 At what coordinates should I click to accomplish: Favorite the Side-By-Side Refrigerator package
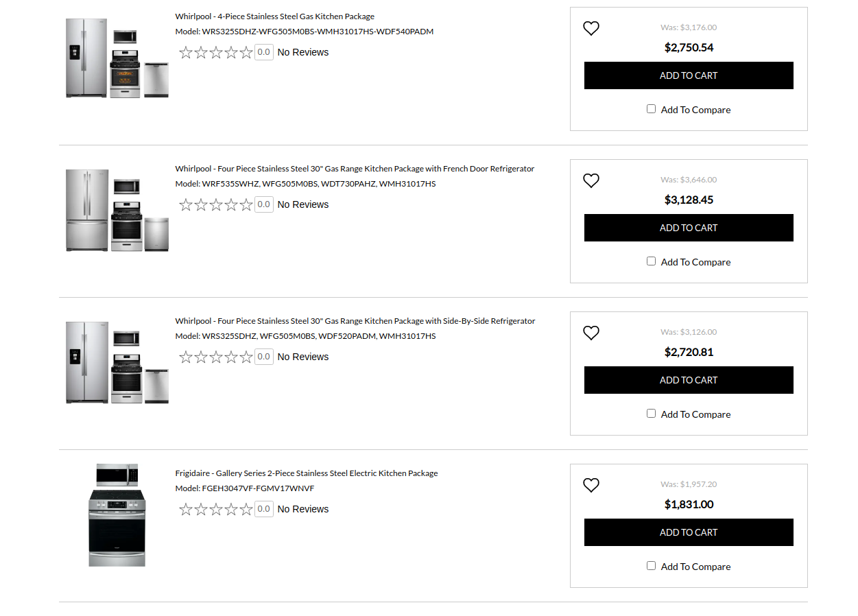(x=591, y=333)
